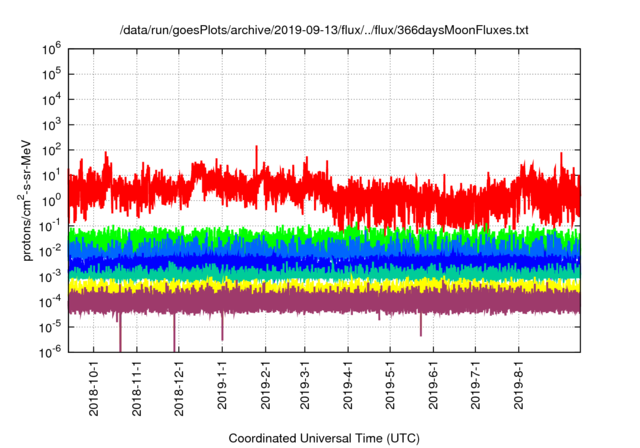This screenshot has height=448, width=640.
Task: Select the 2019-5-1 date tick label
Action: point(391,386)
